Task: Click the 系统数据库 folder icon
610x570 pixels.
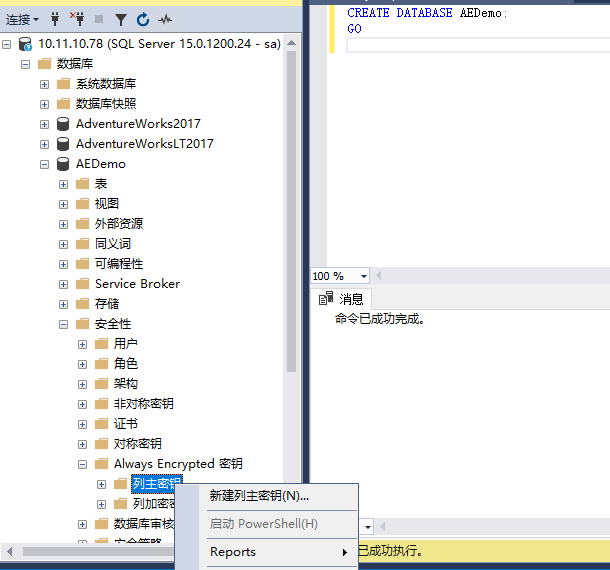Action: [63, 83]
